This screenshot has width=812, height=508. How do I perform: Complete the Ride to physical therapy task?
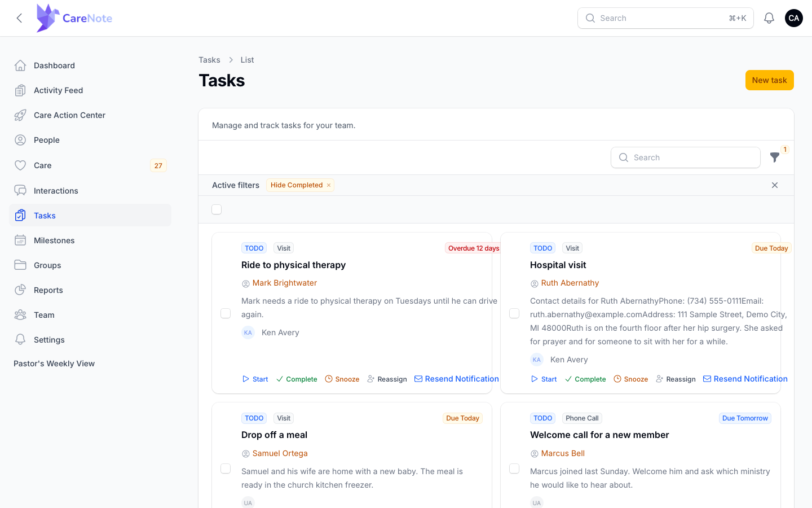click(297, 379)
